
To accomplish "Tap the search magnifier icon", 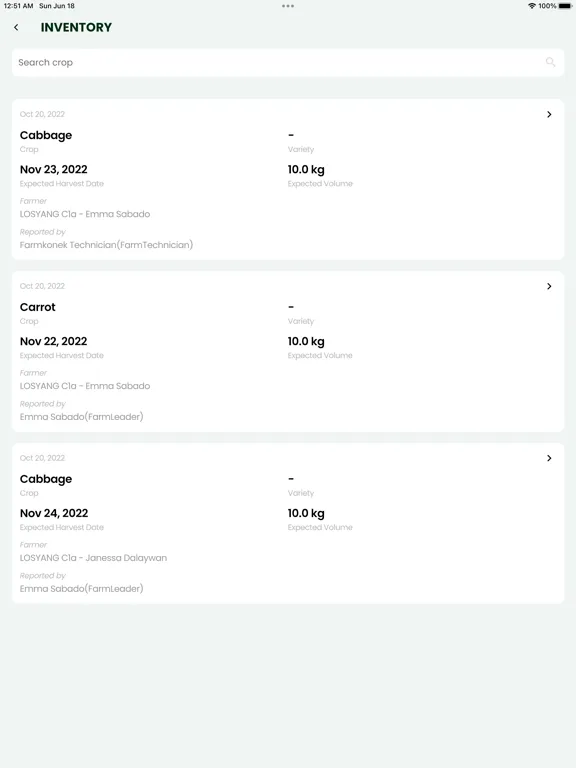I will [551, 62].
